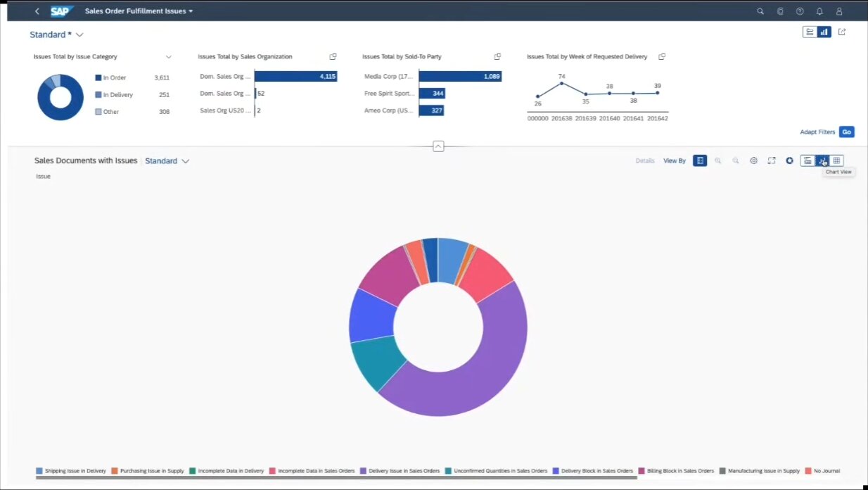Viewport: 868px width, 490px height.
Task: Open notifications bell in header
Action: point(819,11)
